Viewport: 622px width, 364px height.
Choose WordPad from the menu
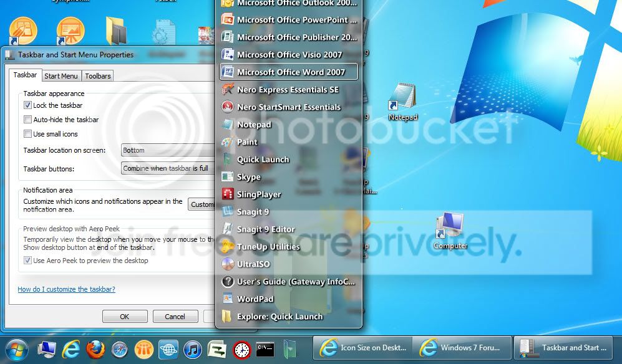coord(289,299)
